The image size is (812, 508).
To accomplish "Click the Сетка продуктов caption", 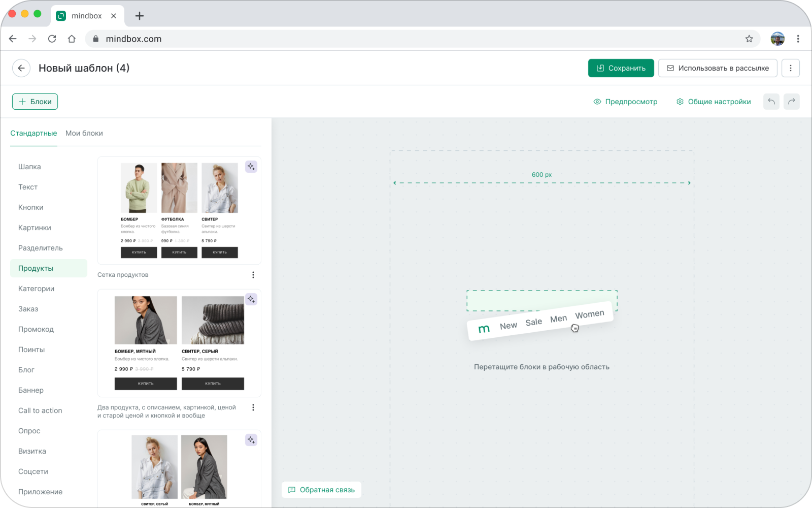I will pyautogui.click(x=123, y=275).
